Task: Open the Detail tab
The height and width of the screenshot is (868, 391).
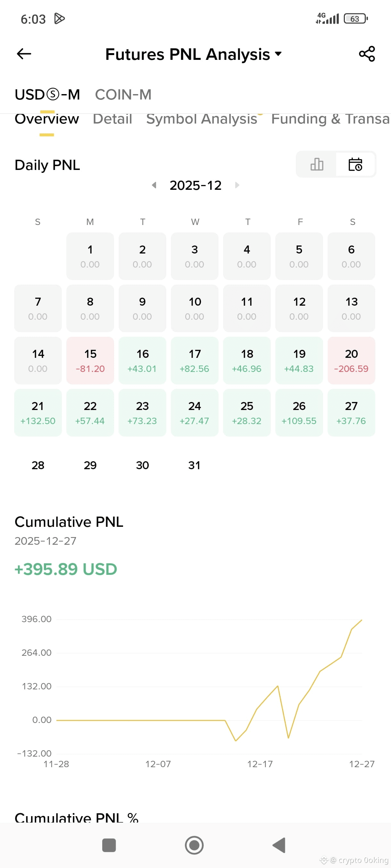Action: [x=112, y=119]
